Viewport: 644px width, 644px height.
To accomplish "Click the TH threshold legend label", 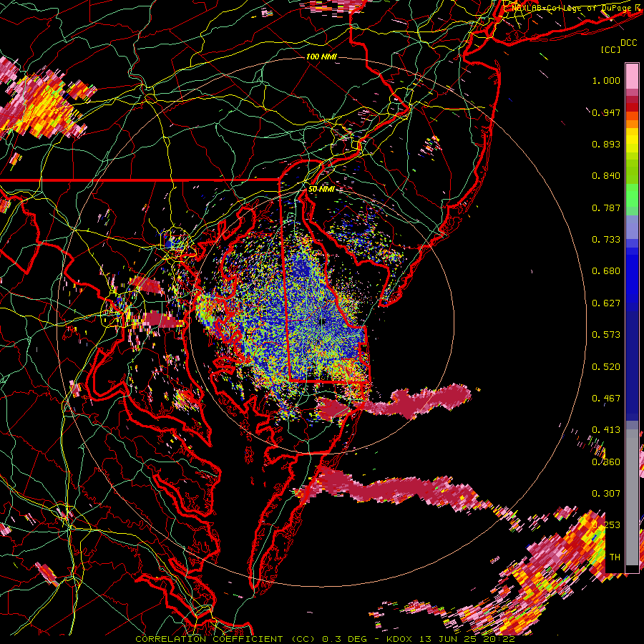I will click(615, 557).
